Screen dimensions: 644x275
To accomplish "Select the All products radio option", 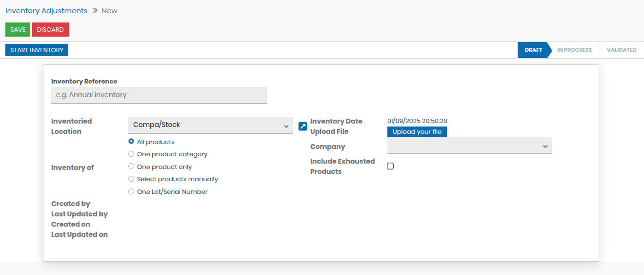I will [131, 142].
